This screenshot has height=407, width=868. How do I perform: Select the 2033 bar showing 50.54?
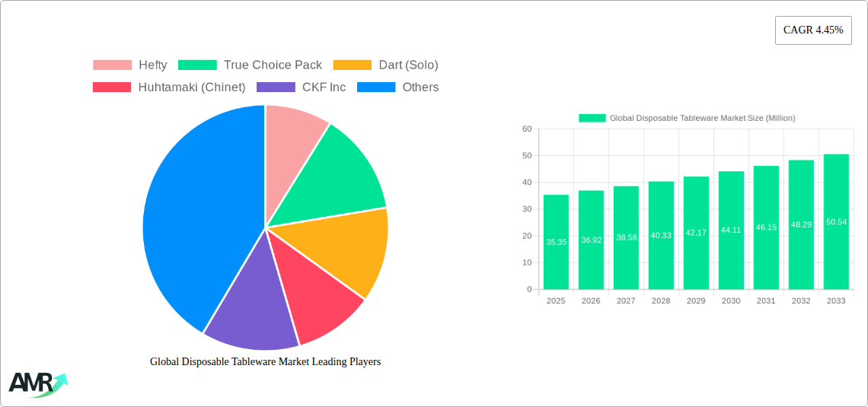tap(836, 221)
